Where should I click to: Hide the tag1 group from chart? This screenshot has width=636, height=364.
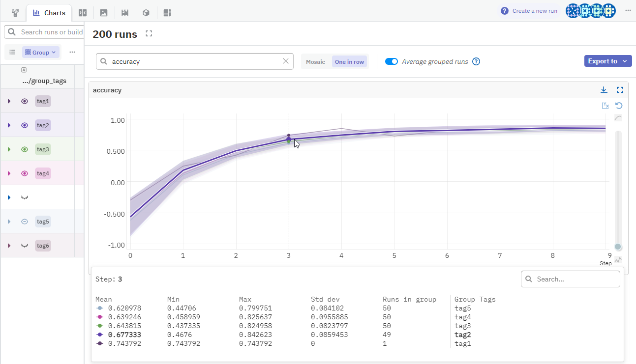(25, 101)
